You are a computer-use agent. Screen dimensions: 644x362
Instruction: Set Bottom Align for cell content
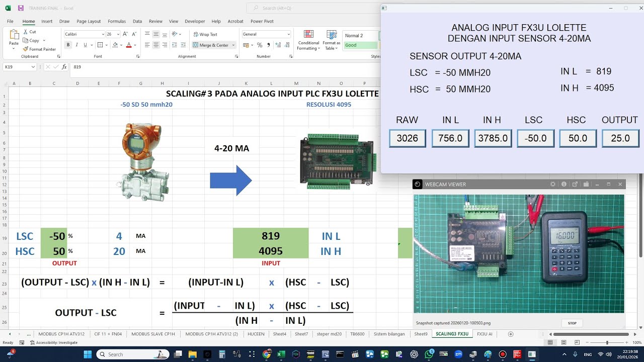pyautogui.click(x=165, y=34)
